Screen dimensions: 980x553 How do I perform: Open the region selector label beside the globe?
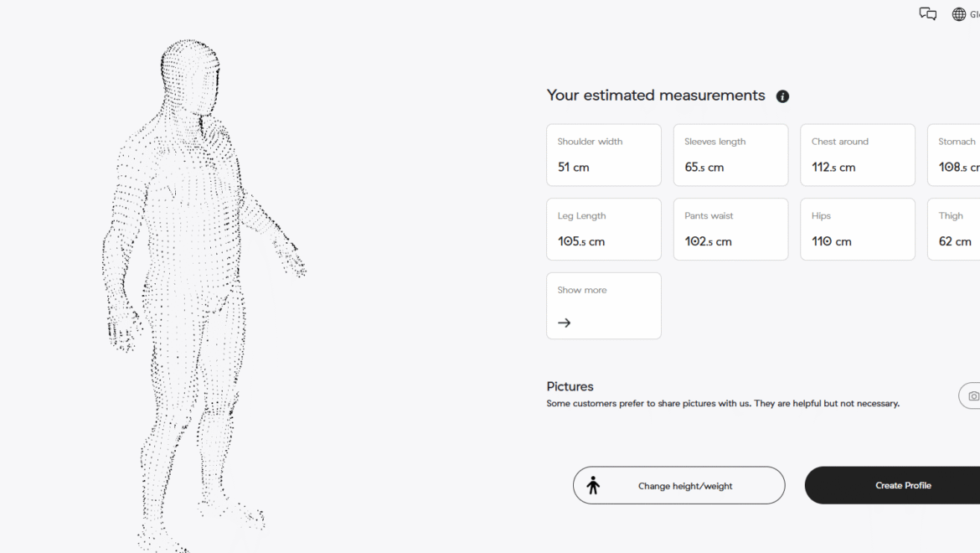click(x=974, y=14)
